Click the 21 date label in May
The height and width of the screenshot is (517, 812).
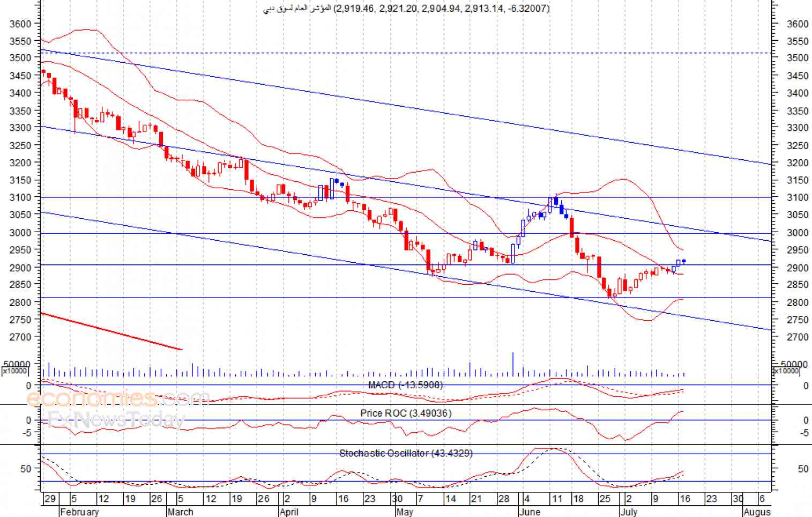pyautogui.click(x=476, y=499)
